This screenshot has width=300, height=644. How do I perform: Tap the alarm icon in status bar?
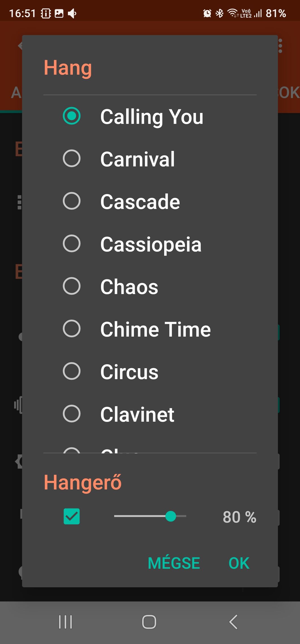207,13
